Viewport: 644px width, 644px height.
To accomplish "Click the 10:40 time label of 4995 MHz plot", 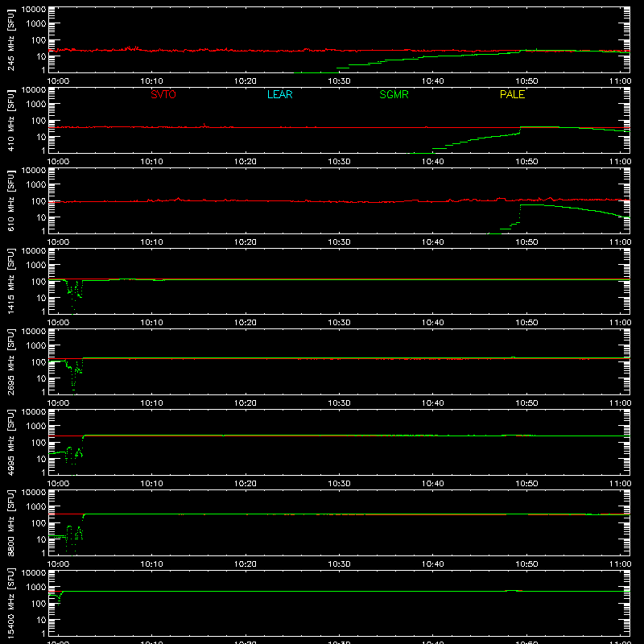I will coord(433,484).
